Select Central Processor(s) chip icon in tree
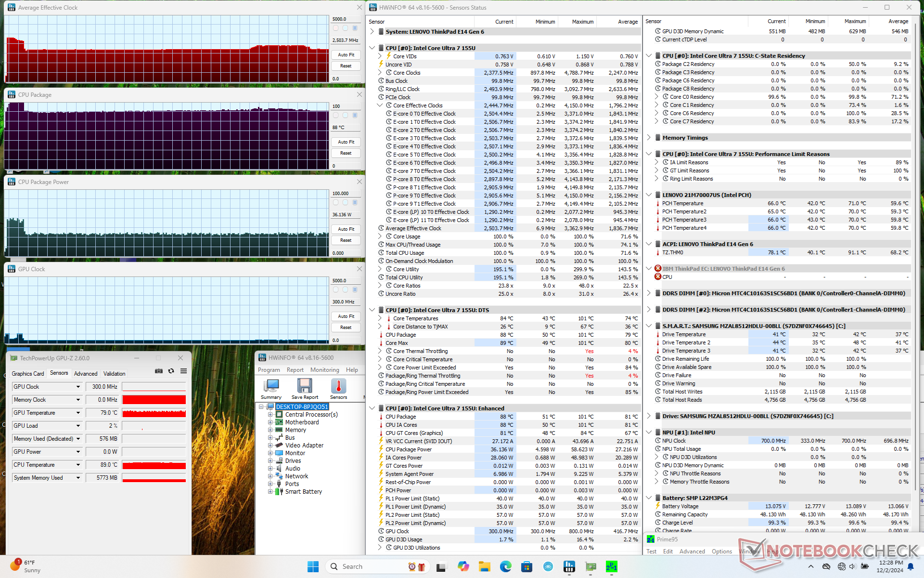The width and height of the screenshot is (924, 578). [x=279, y=414]
